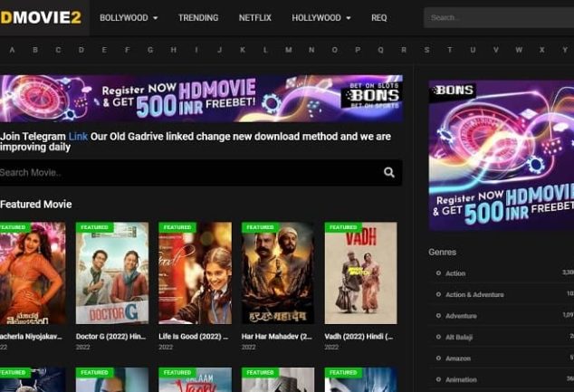Filter movies by letter Q
The width and height of the screenshot is (574, 392).
[x=381, y=50]
